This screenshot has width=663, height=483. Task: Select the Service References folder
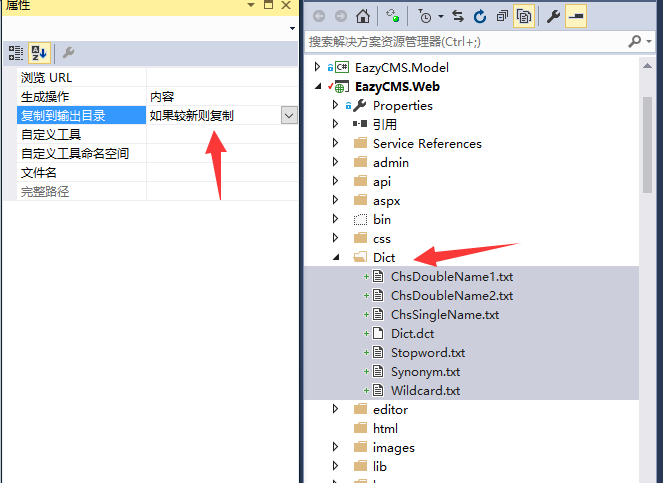[x=427, y=144]
